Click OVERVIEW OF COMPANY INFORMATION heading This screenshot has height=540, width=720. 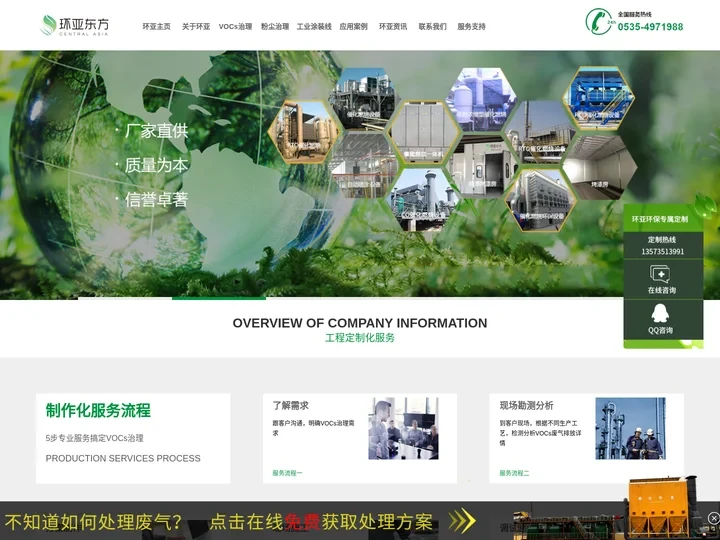(x=360, y=323)
